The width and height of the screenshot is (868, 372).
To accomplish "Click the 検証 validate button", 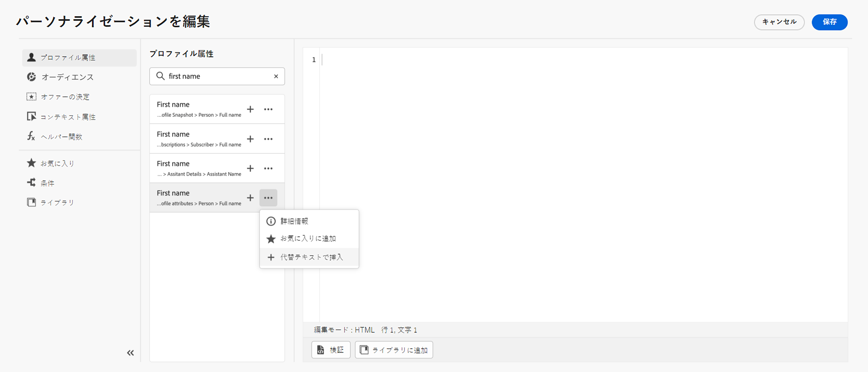I will [x=331, y=350].
